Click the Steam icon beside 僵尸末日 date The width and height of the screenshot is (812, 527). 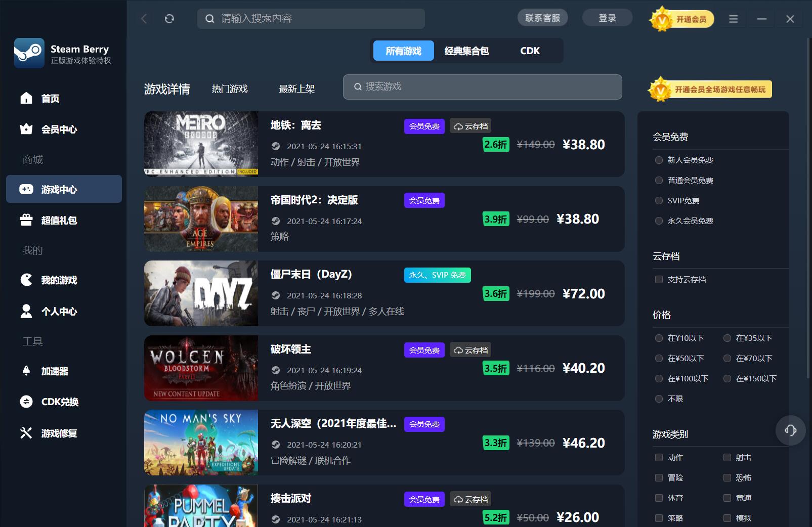coord(276,295)
